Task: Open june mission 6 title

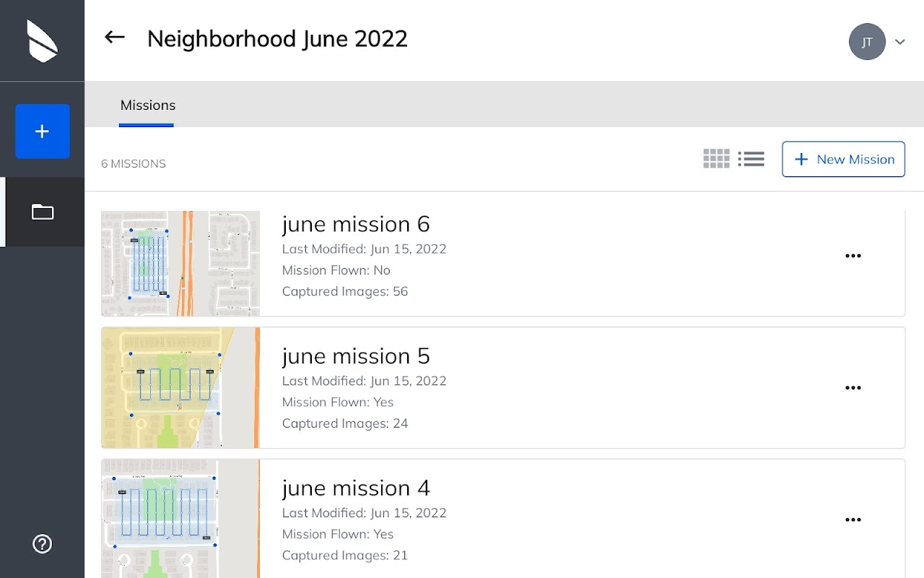Action: (x=356, y=224)
